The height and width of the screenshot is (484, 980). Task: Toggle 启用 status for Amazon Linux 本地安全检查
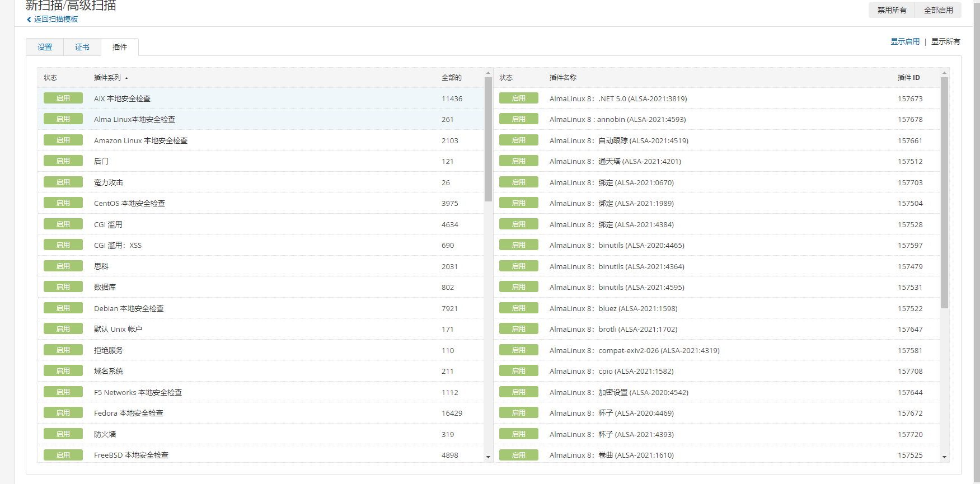63,140
